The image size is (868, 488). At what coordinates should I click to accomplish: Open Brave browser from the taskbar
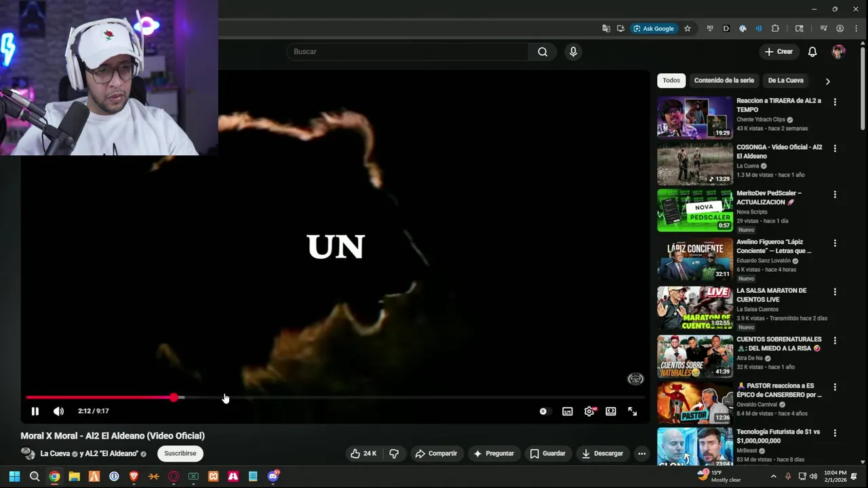pos(134,476)
